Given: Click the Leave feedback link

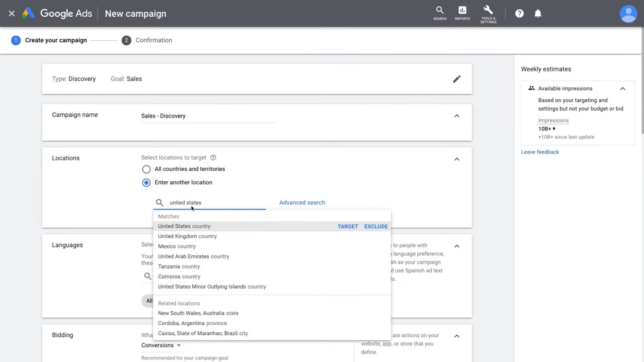Looking at the screenshot, I should pos(540,152).
